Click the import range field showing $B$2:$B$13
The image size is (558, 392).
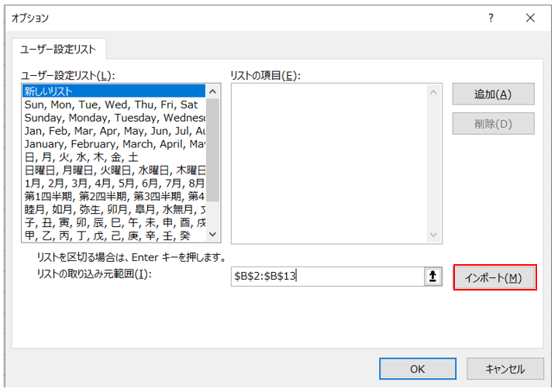325,277
